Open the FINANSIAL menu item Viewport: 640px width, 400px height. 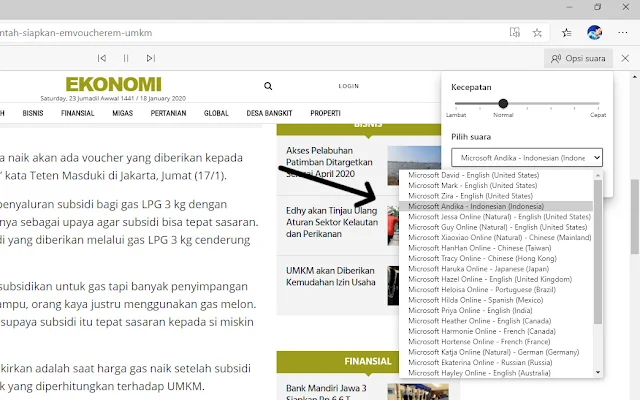tap(78, 113)
